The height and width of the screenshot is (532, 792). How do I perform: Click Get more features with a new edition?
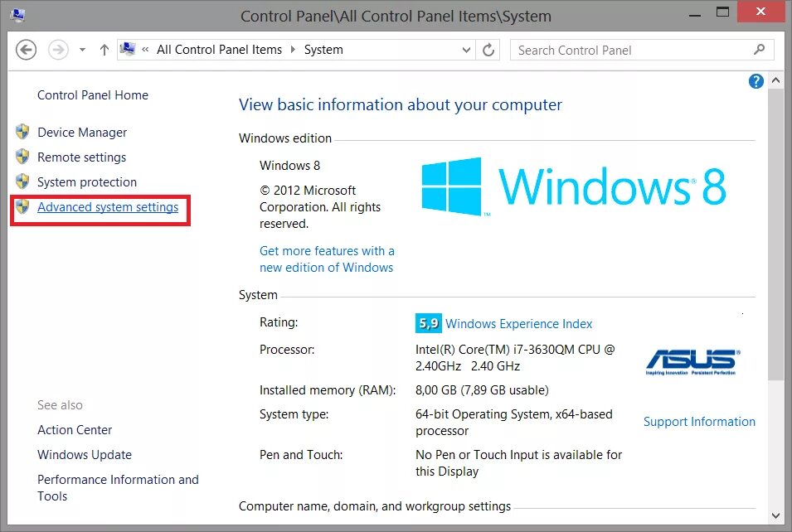(x=327, y=259)
